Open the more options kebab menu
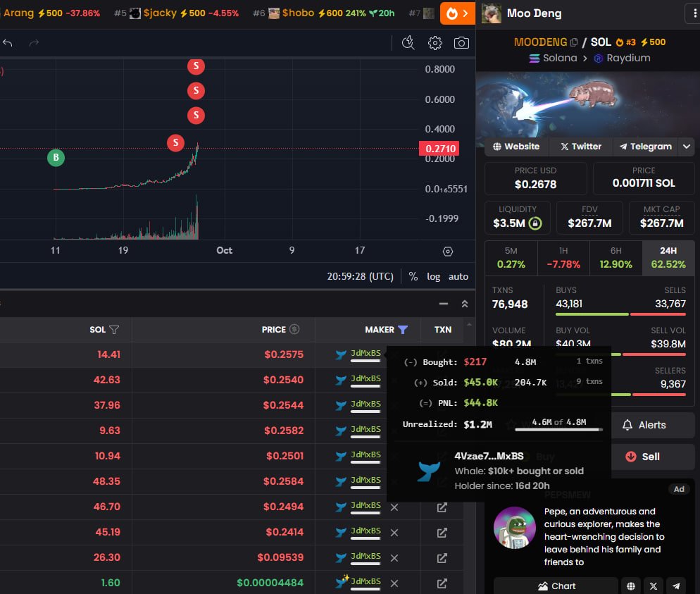Screen dimensions: 700x594 [x=694, y=13]
